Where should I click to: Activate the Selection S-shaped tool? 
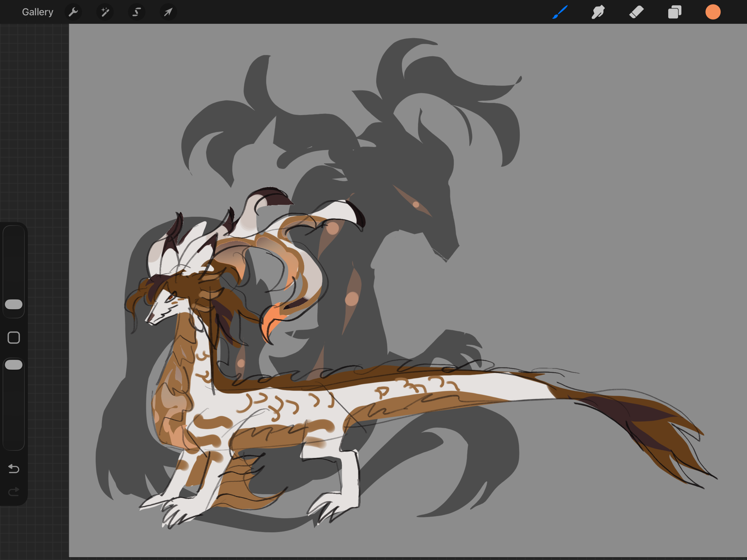(136, 12)
